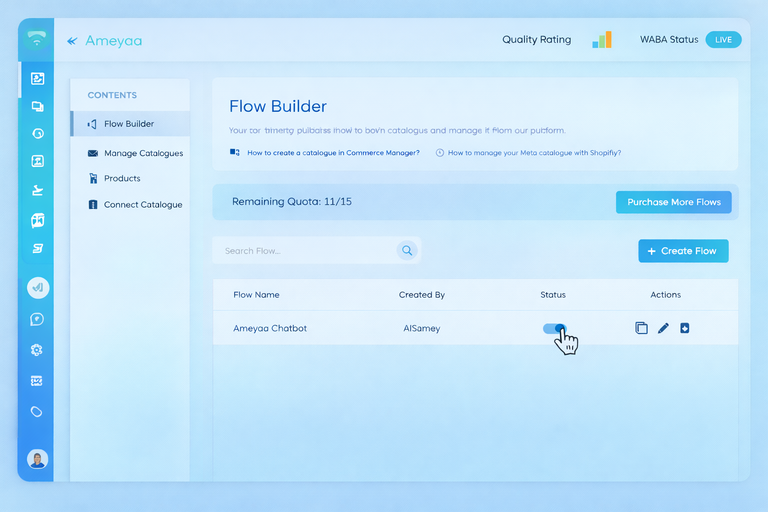
Task: Click the Quality Rating bar chart icon
Action: coord(601,40)
